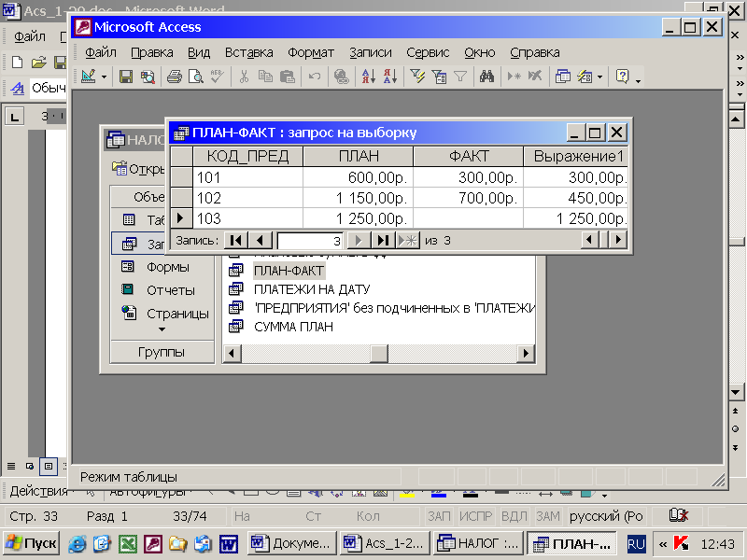Open the Вид menu
The height and width of the screenshot is (560, 747).
(199, 52)
